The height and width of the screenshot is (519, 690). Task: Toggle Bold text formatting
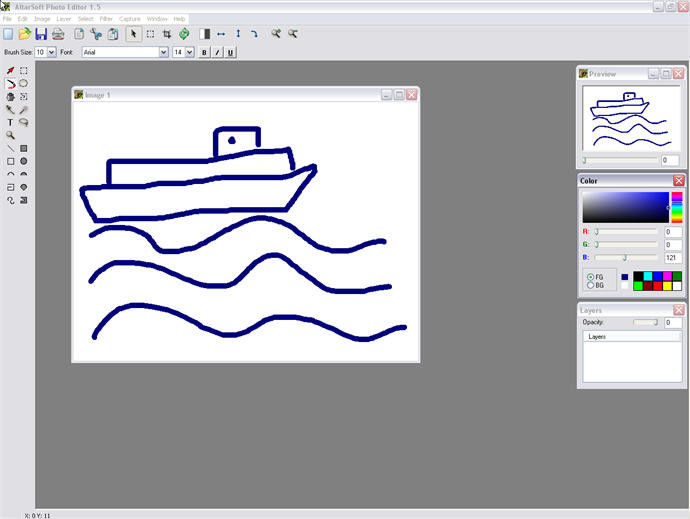point(204,52)
